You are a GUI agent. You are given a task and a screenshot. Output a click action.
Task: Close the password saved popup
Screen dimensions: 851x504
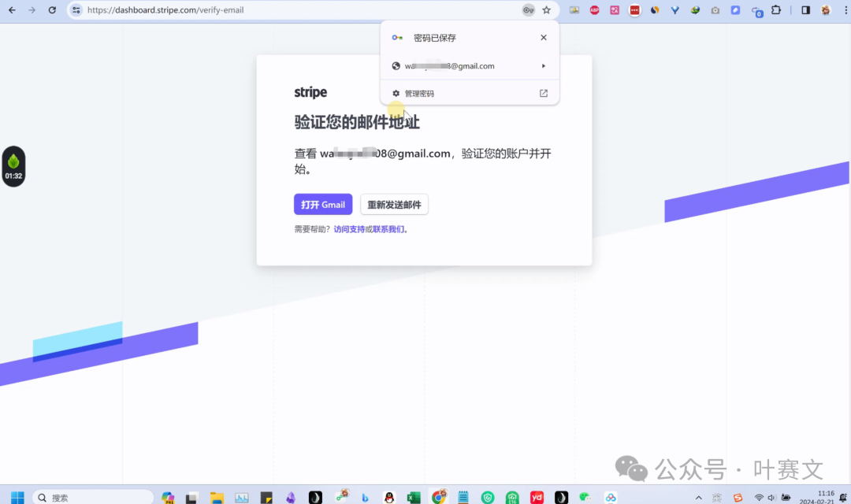(x=544, y=38)
